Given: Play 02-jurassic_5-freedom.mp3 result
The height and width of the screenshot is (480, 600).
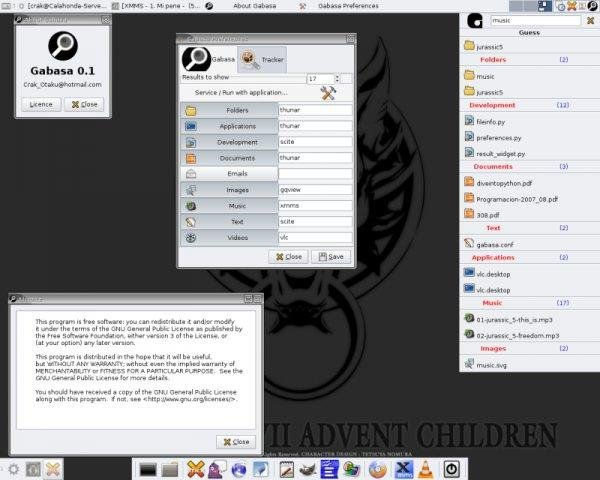Looking at the screenshot, I should [x=512, y=335].
